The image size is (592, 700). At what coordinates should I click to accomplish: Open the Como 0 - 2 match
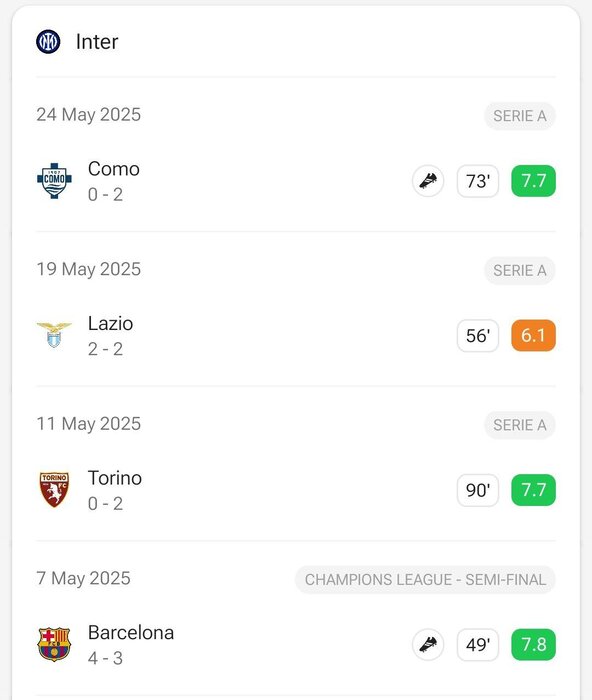296,181
